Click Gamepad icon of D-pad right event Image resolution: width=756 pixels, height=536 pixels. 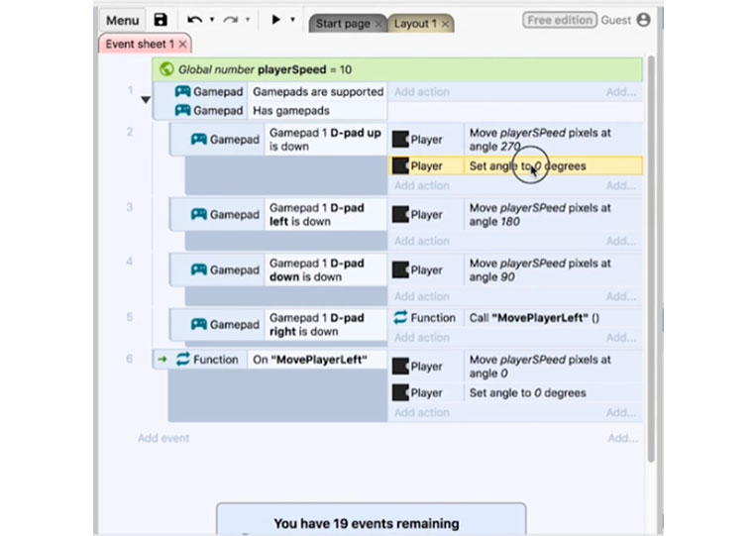pos(198,324)
